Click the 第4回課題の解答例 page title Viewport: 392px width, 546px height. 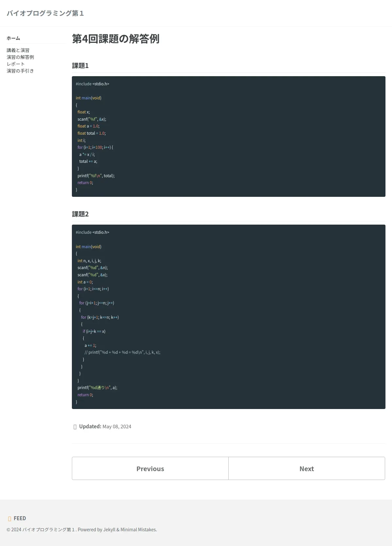(116, 39)
